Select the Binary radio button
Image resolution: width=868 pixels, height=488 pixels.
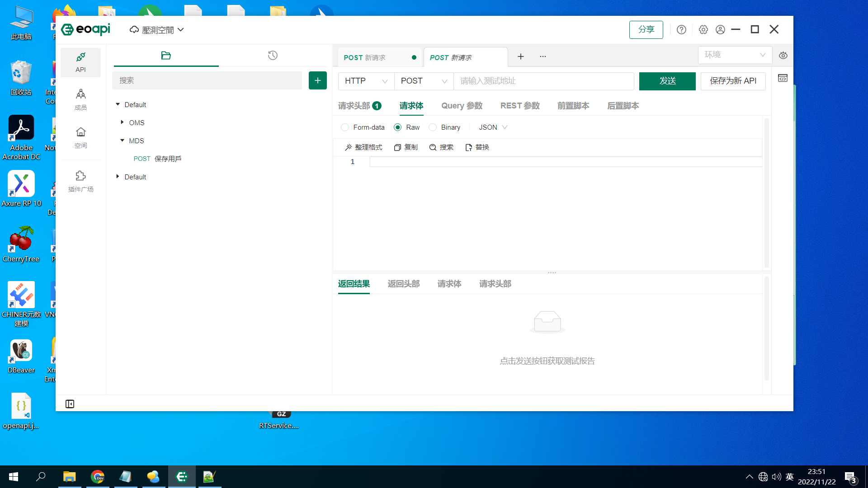pos(433,127)
